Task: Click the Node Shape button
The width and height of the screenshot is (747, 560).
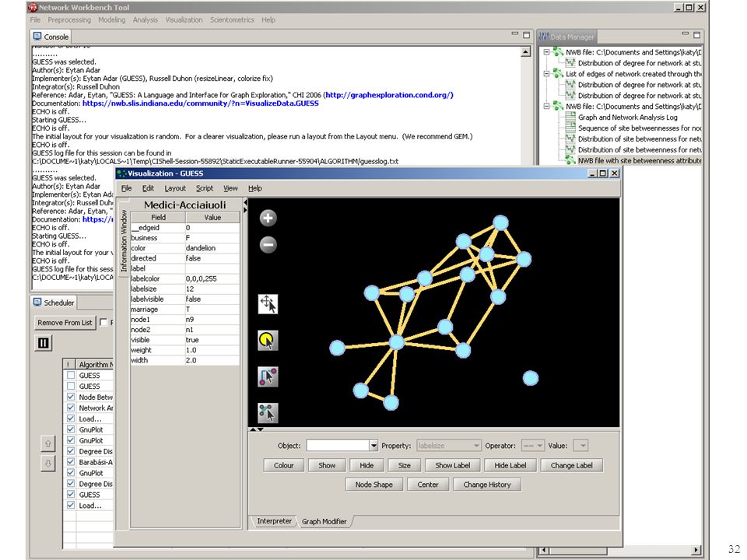Action: tap(374, 485)
